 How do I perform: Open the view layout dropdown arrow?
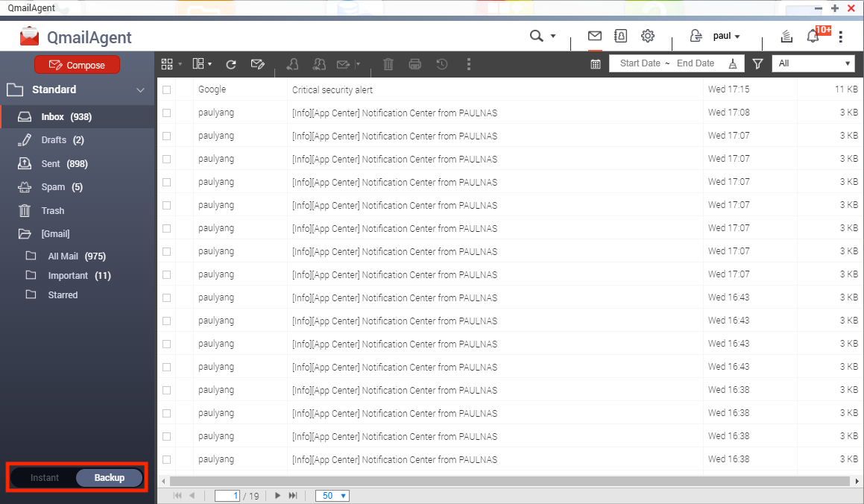pos(209,64)
